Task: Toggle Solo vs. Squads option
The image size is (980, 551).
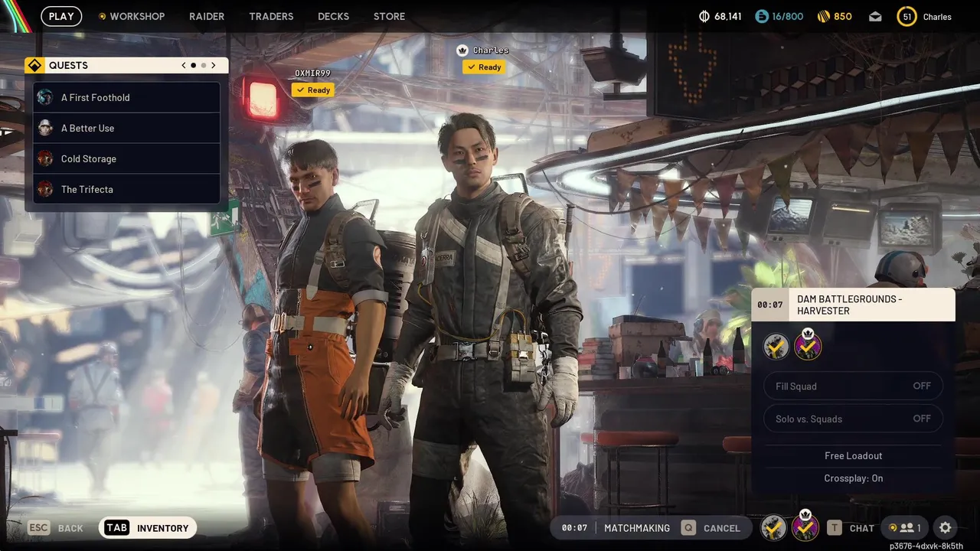Action: point(853,419)
